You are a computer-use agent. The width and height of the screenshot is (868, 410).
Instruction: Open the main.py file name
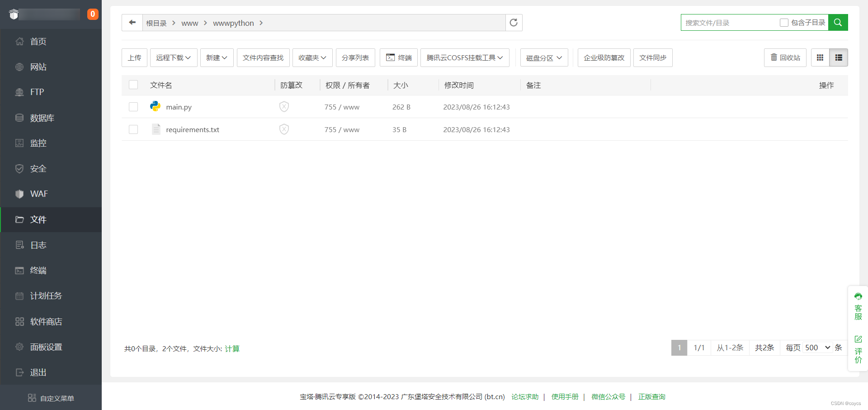tap(179, 107)
